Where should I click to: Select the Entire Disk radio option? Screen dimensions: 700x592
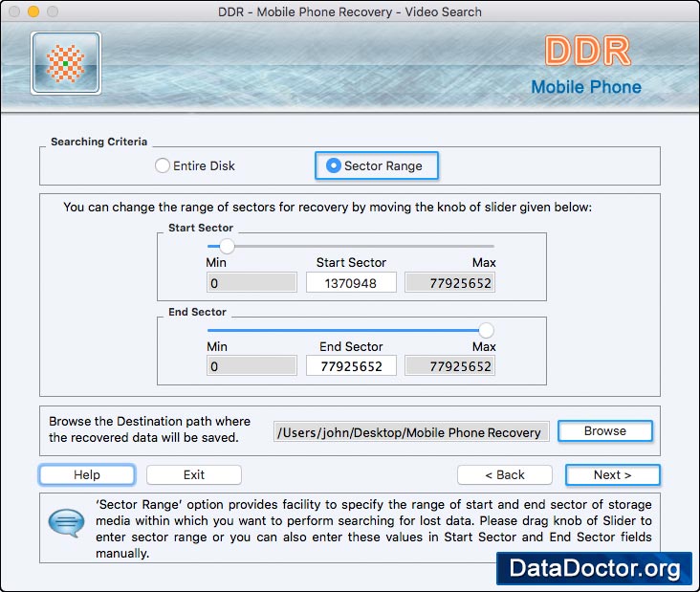[x=195, y=165]
